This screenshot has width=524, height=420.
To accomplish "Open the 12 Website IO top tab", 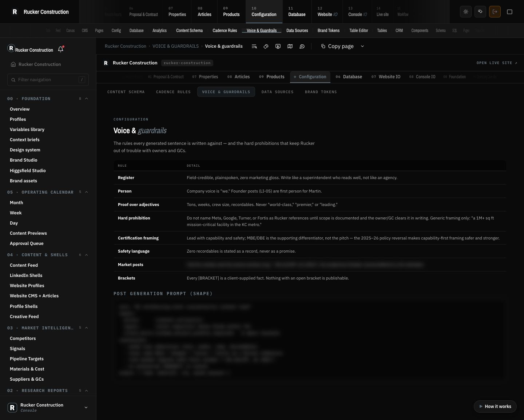I will coord(327,12).
